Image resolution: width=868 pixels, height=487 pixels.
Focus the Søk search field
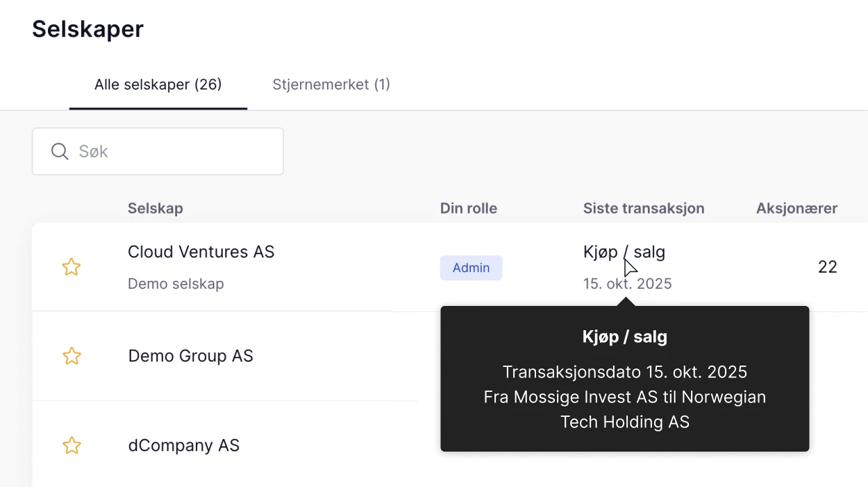point(174,151)
